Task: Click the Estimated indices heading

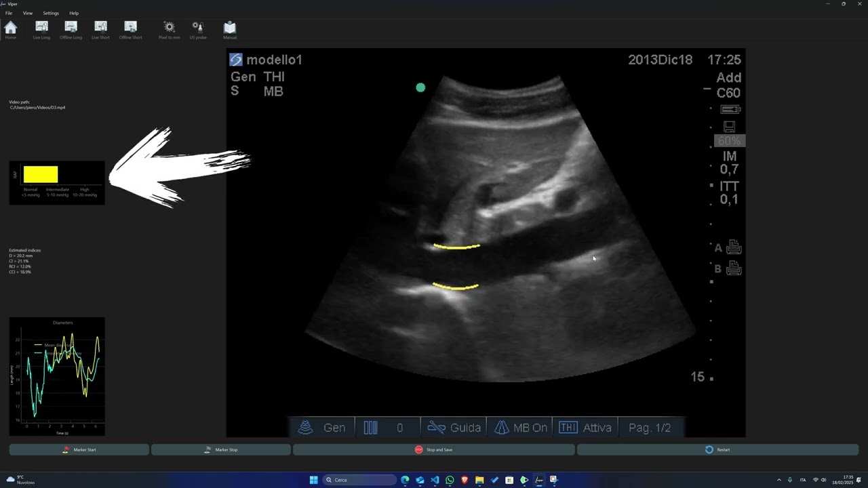Action: pyautogui.click(x=25, y=250)
